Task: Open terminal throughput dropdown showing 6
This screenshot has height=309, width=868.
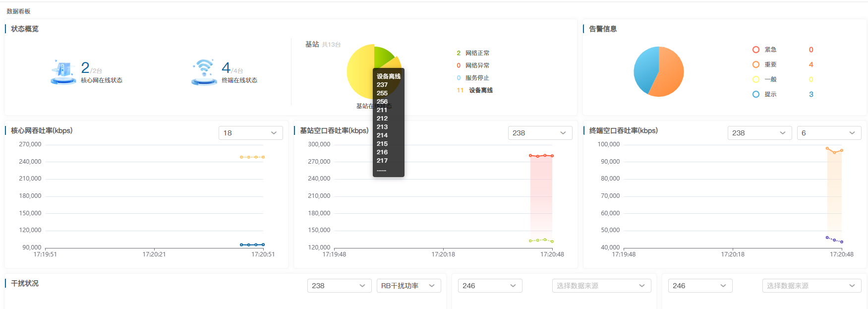Action: pyautogui.click(x=828, y=133)
